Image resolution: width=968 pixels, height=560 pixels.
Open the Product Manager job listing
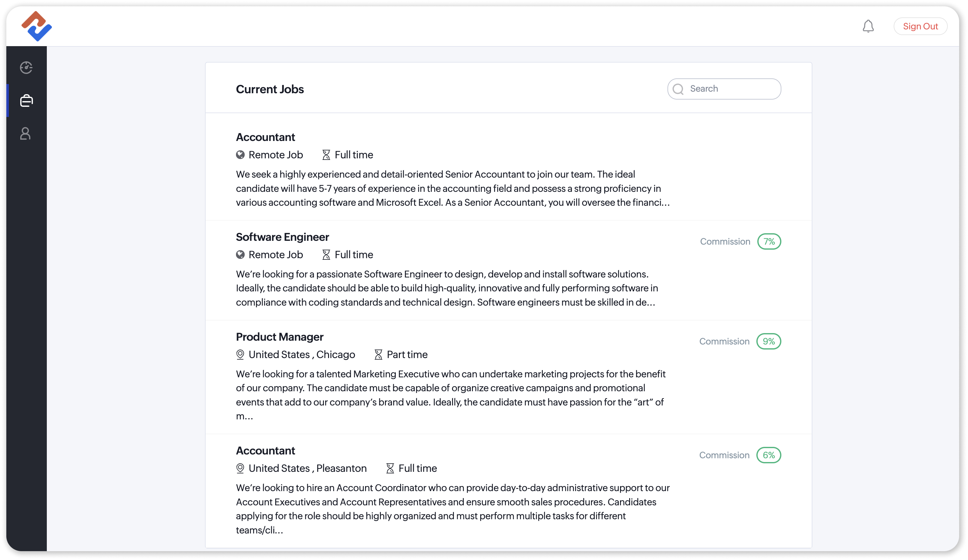point(280,337)
